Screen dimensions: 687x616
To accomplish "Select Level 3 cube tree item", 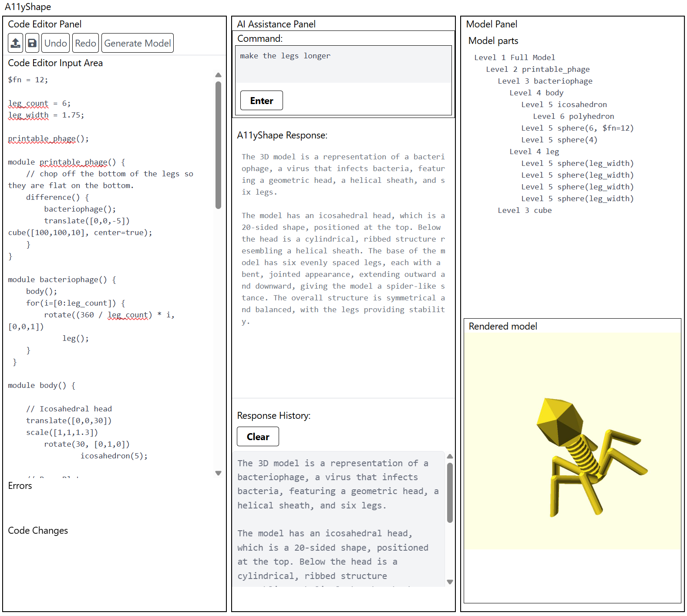I will [x=525, y=210].
